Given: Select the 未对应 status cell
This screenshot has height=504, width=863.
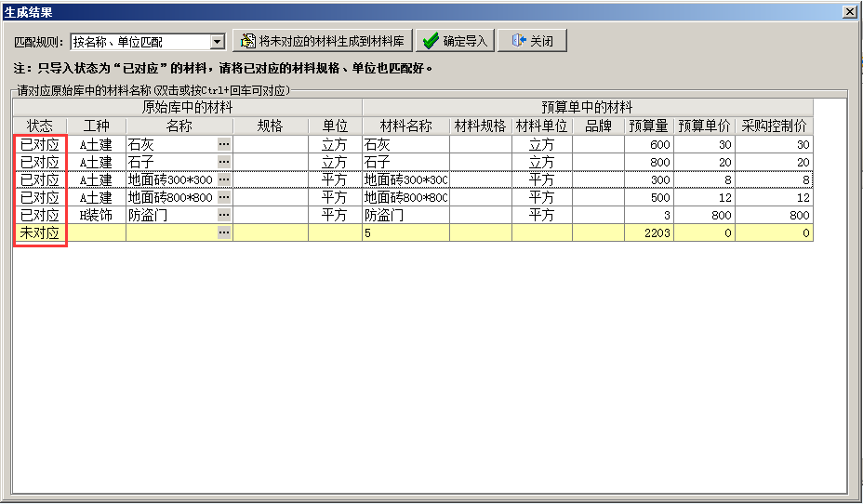Looking at the screenshot, I should click(x=40, y=232).
